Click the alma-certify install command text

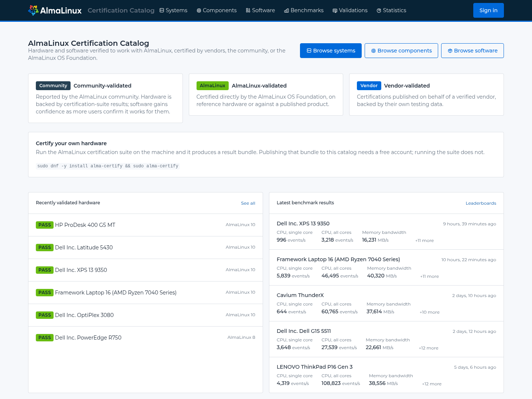pyautogui.click(x=108, y=166)
